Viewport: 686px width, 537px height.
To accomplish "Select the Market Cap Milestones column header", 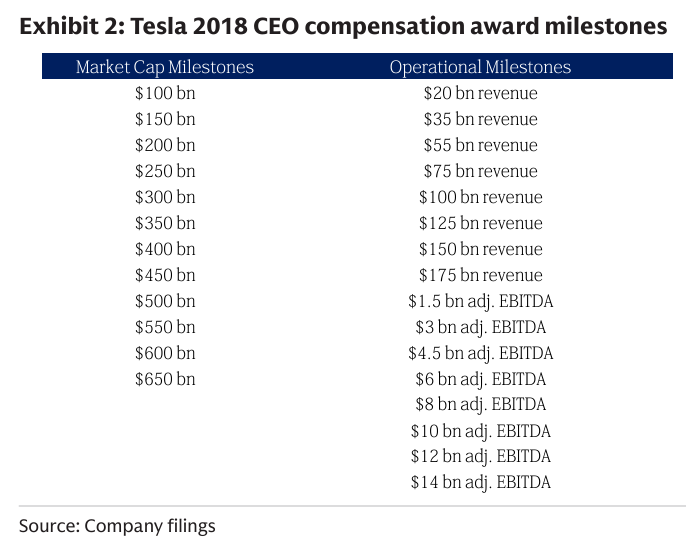I will 165,68.
